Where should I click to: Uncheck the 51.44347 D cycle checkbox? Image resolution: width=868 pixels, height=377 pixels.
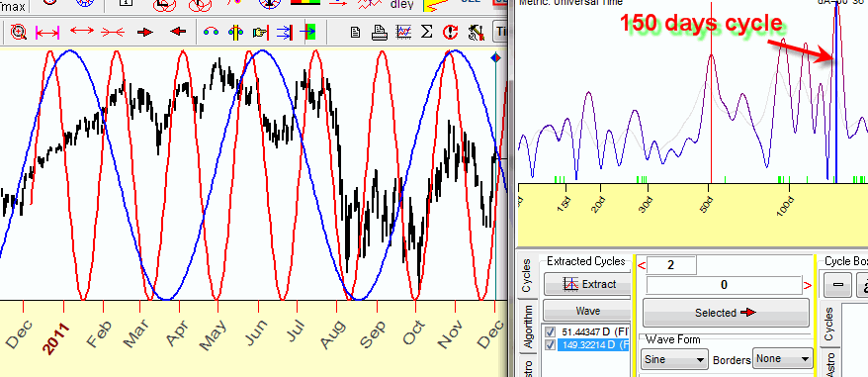tap(551, 332)
